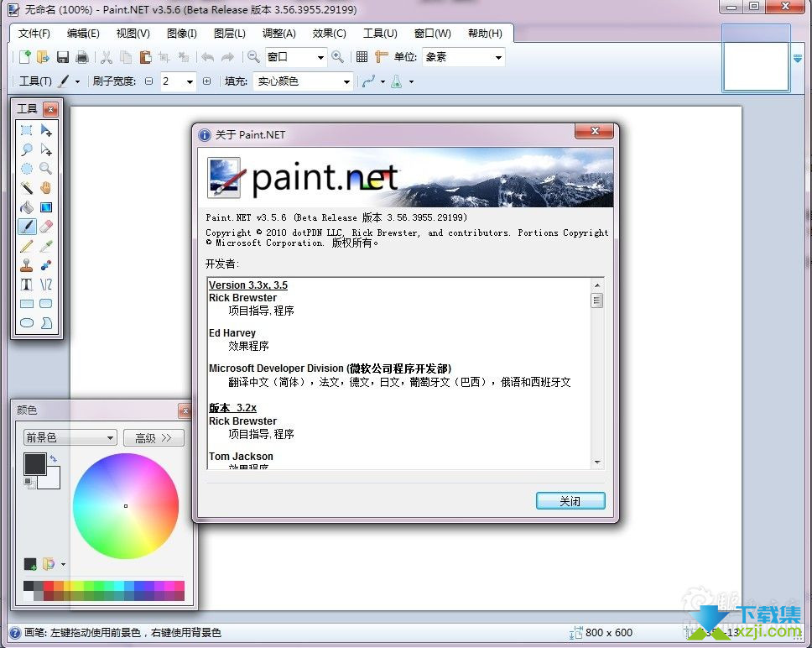Increase the brush width with plus button

pos(206,81)
